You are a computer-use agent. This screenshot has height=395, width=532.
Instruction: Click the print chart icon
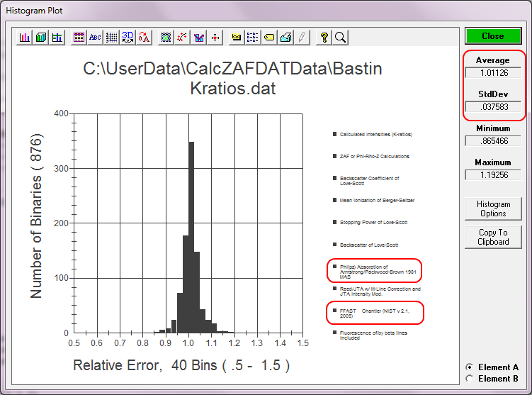285,38
